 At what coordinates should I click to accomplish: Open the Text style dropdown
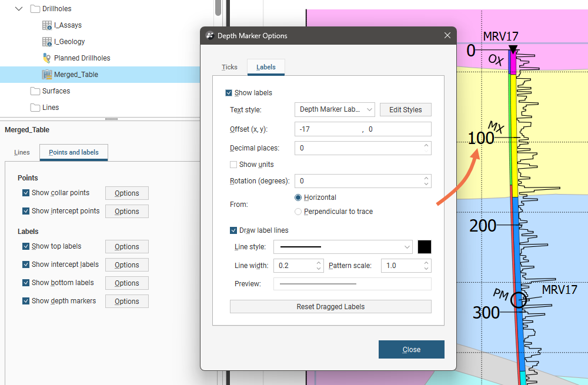click(x=334, y=109)
